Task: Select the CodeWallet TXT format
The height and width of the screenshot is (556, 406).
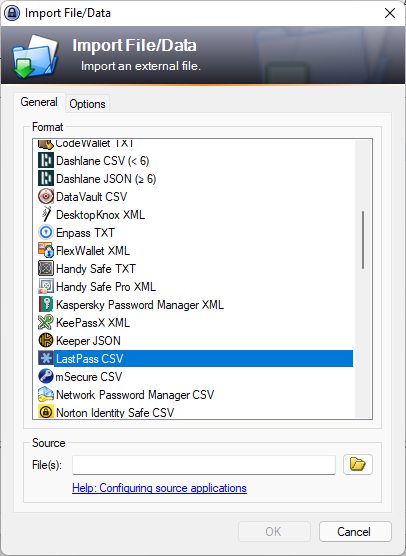Action: (x=94, y=144)
